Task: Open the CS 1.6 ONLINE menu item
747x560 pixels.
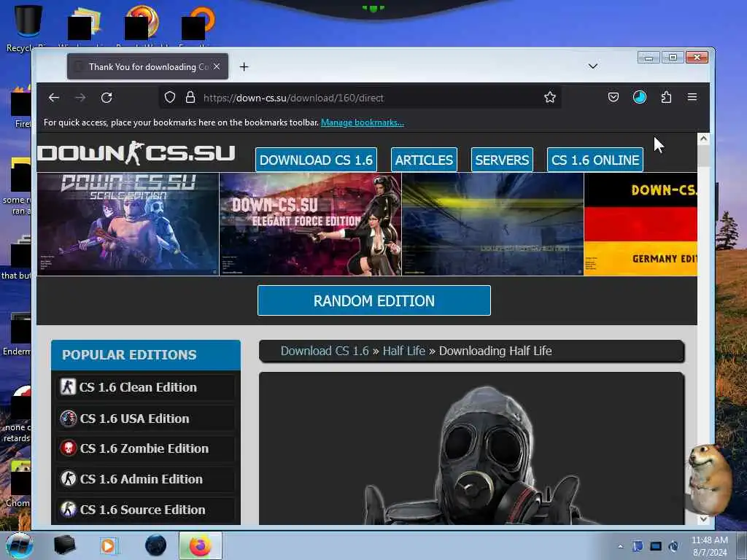Action: point(595,160)
